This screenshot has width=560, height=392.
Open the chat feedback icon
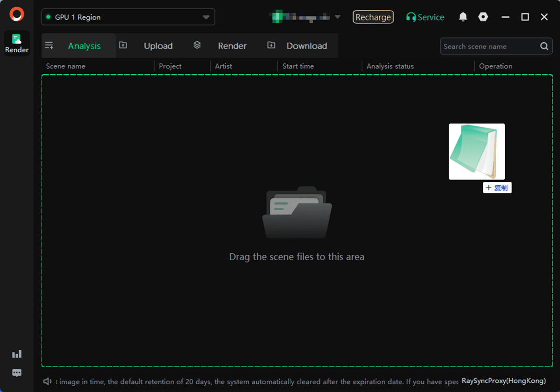pyautogui.click(x=17, y=373)
